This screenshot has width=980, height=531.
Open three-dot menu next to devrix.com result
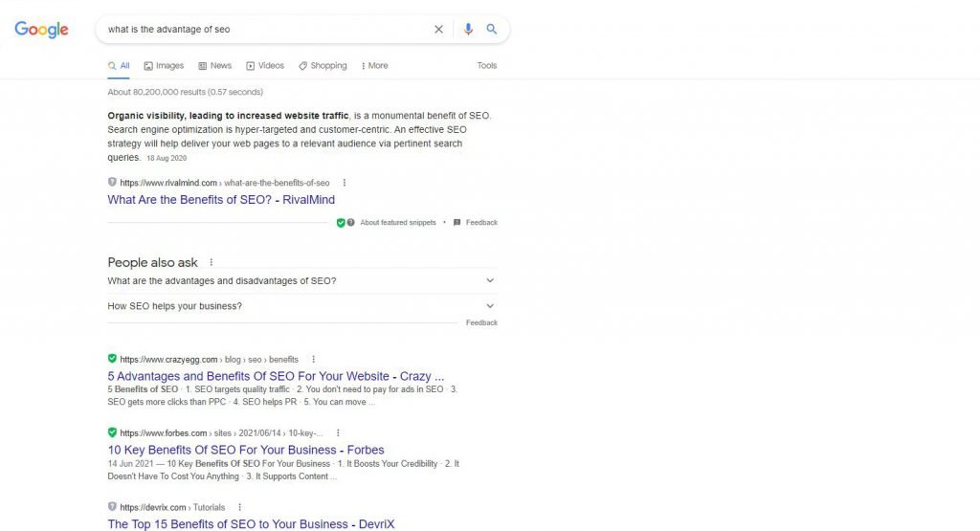[239, 507]
